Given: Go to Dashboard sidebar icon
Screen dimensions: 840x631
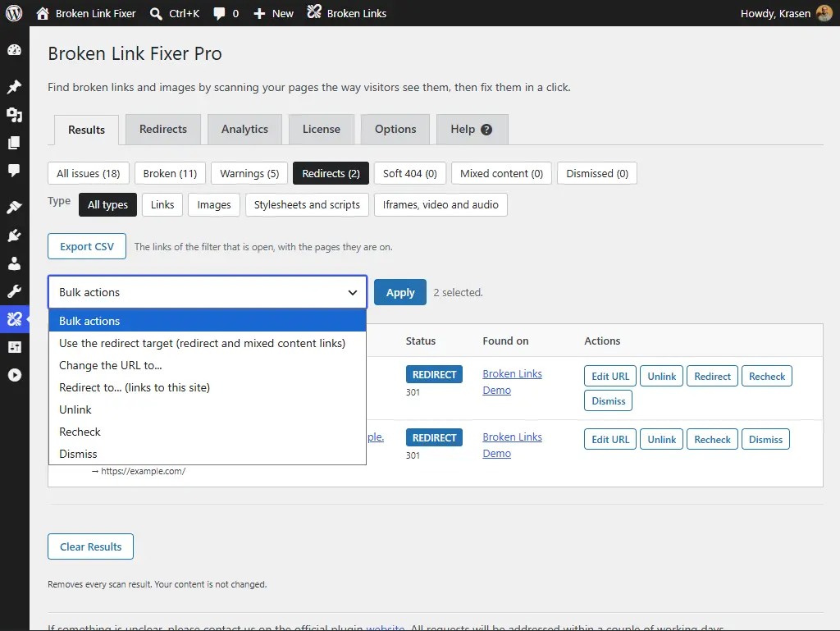Looking at the screenshot, I should (15, 50).
